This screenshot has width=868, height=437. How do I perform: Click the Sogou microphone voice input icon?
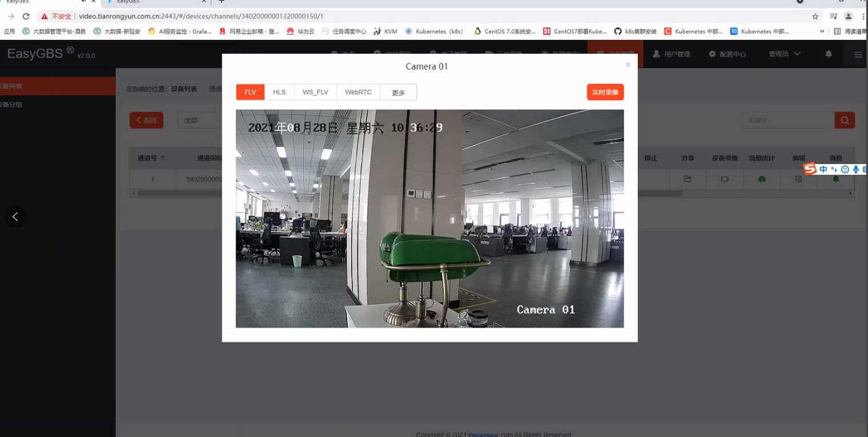855,170
